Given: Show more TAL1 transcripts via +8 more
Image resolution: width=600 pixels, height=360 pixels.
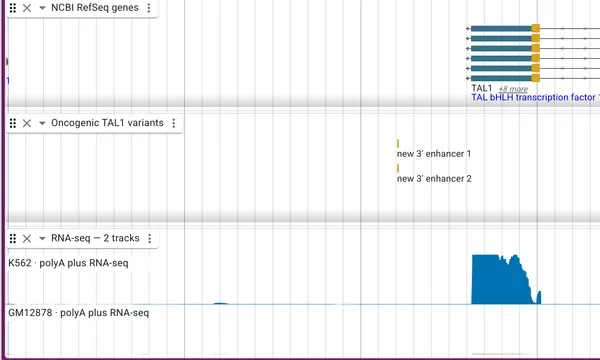Looking at the screenshot, I should click(x=513, y=89).
